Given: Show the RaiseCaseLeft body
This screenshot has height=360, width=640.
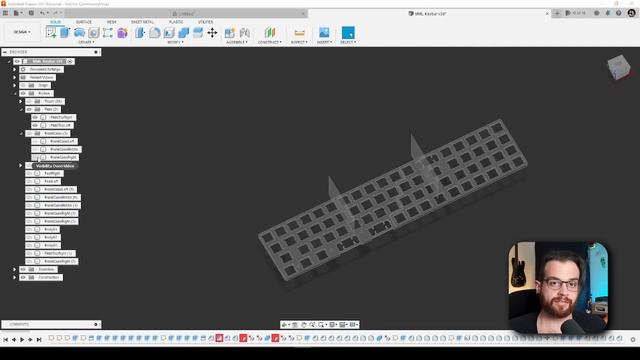Looking at the screenshot, I should (x=36, y=141).
